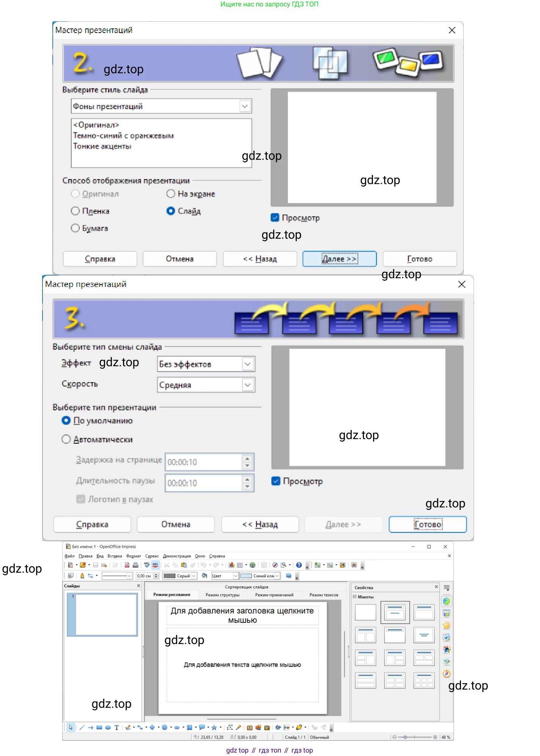Image resolution: width=540 pixels, height=756 pixels.
Task: Select the Text tool in drawing toolbar
Action: pos(117,728)
